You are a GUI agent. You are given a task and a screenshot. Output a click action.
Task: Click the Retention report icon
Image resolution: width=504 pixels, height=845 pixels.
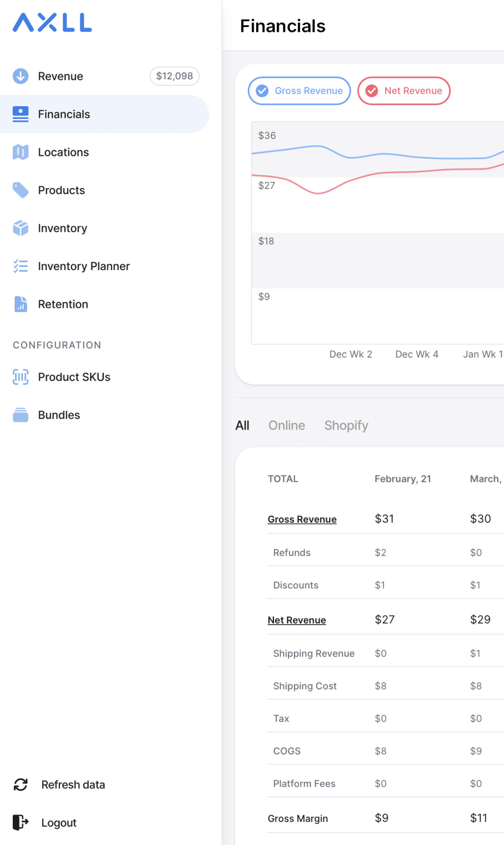click(x=21, y=304)
